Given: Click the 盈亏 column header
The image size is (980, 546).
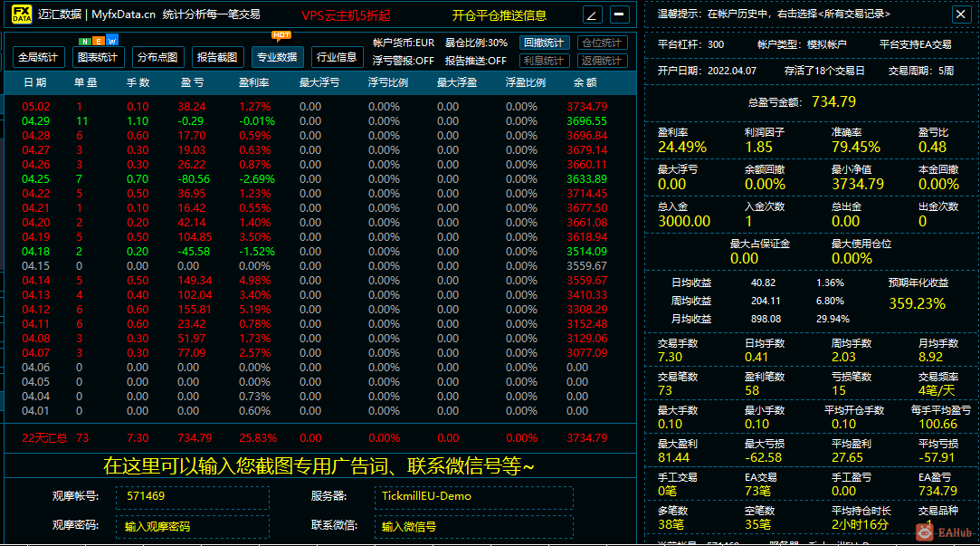Looking at the screenshot, I should (192, 82).
